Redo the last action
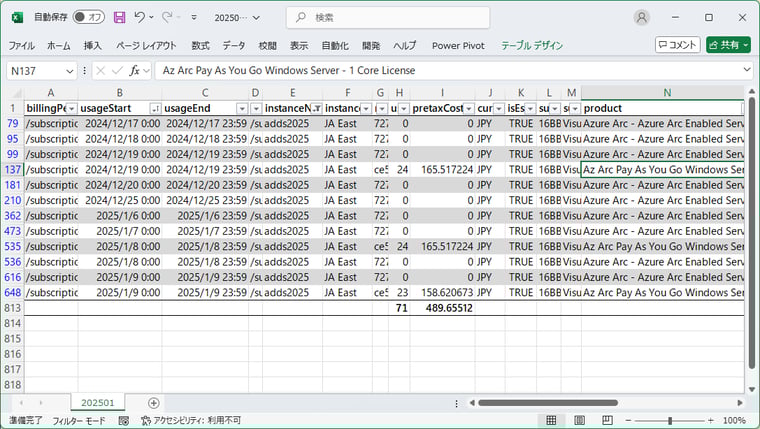This screenshot has height=429, width=760. point(167,17)
